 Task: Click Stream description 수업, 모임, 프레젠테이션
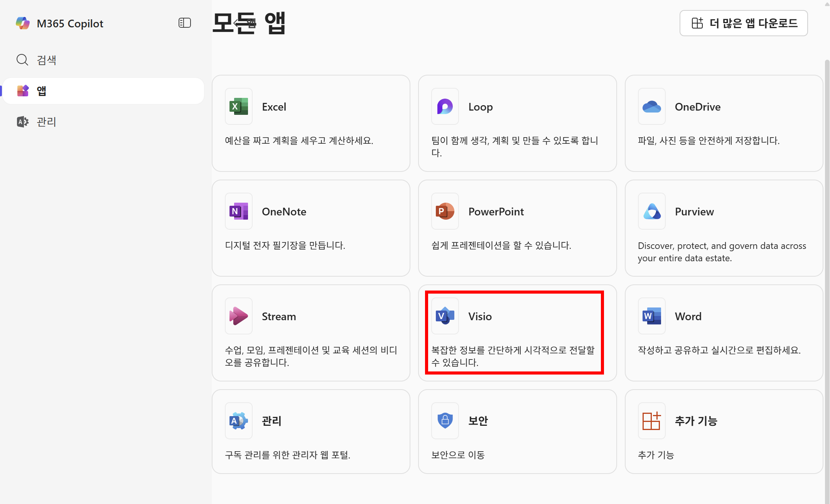coord(311,356)
